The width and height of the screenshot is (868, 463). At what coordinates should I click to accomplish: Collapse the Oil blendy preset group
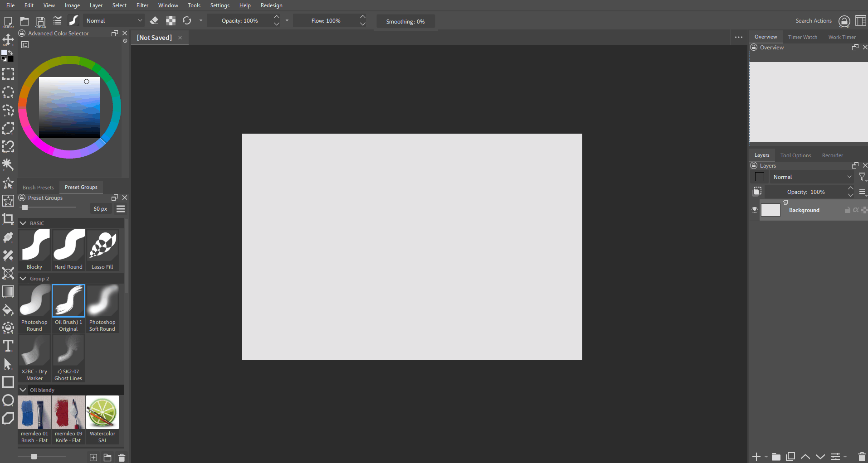(x=23, y=390)
